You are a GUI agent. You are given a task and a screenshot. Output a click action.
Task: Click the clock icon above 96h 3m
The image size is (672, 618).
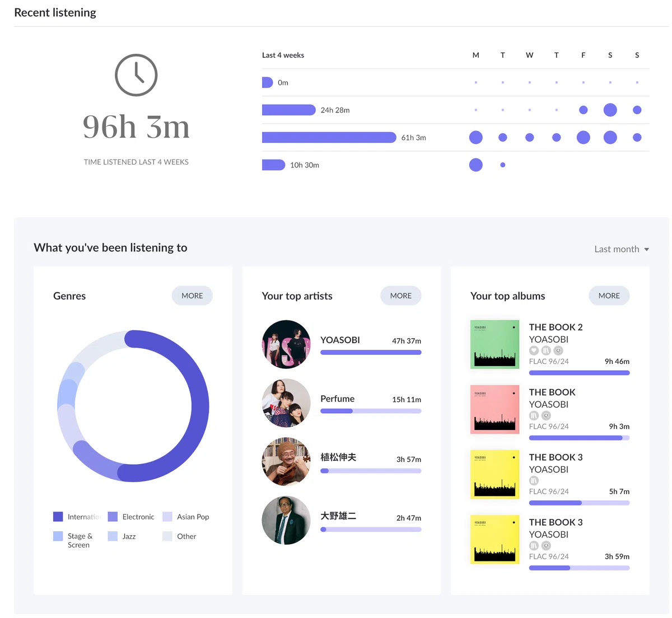pos(136,75)
